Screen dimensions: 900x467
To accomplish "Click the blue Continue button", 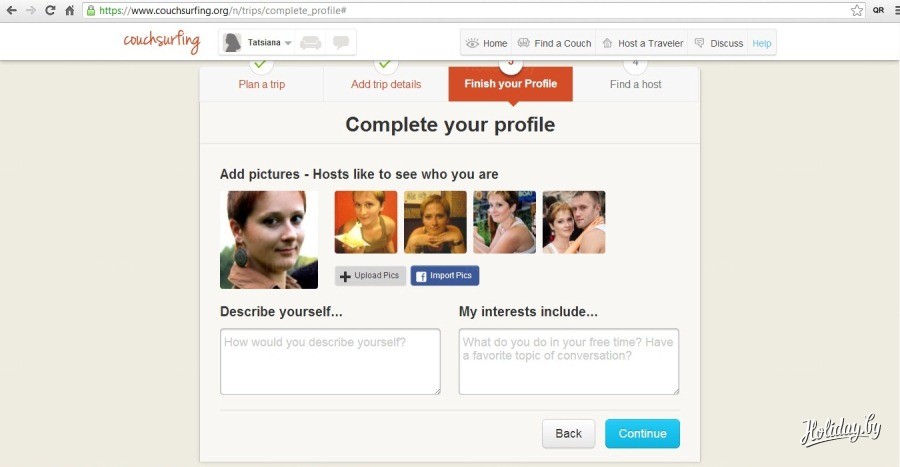I will pos(642,433).
